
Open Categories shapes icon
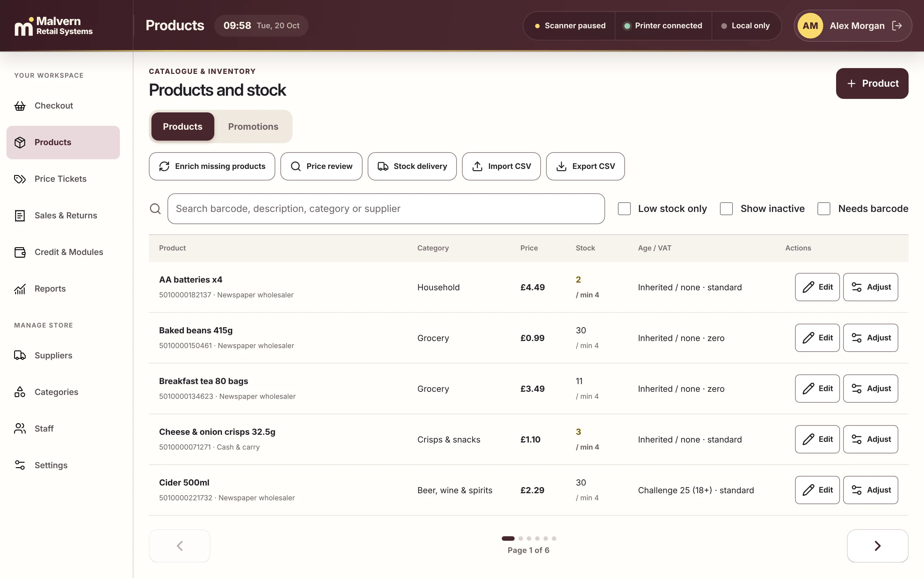point(20,392)
